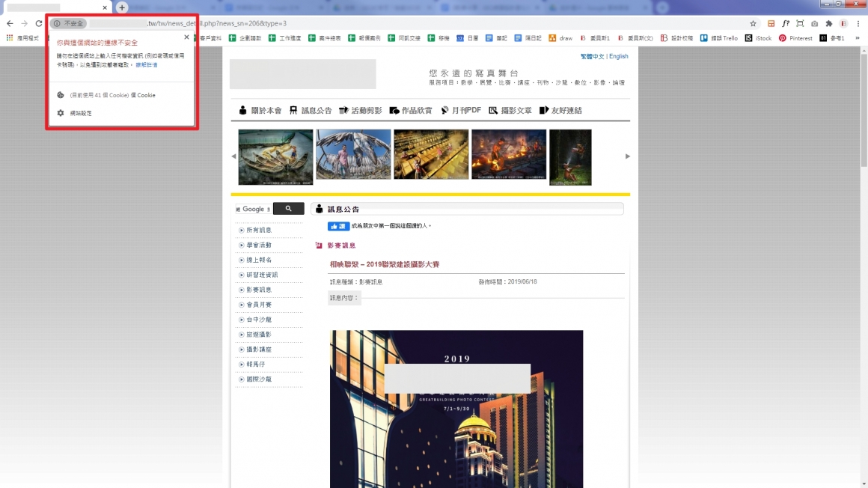This screenshot has width=868, height=488.
Task: Click the orange grid extension icon
Action: 771,23
